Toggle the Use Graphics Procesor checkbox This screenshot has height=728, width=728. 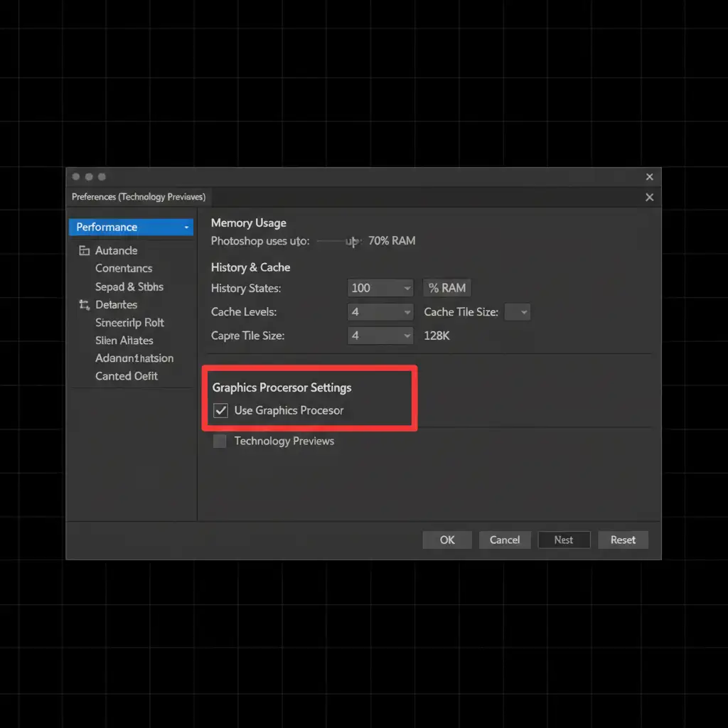point(221,411)
